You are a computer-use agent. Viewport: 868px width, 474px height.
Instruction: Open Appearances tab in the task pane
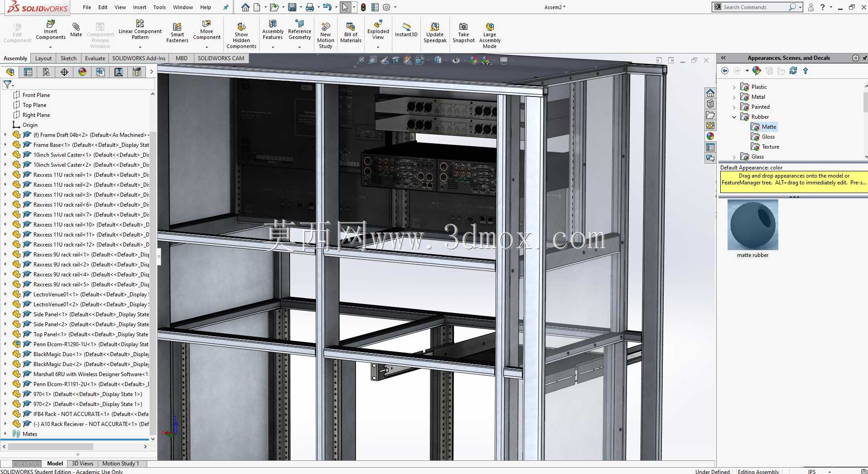pyautogui.click(x=710, y=136)
